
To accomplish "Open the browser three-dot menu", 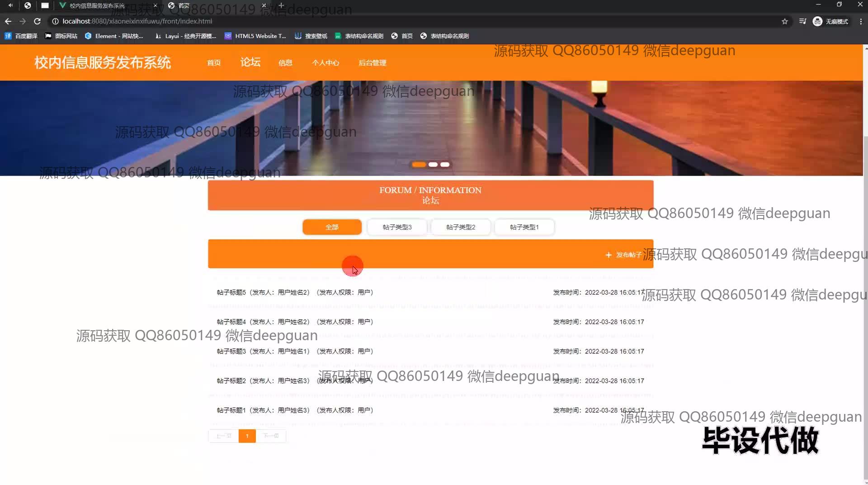I will pos(861,21).
